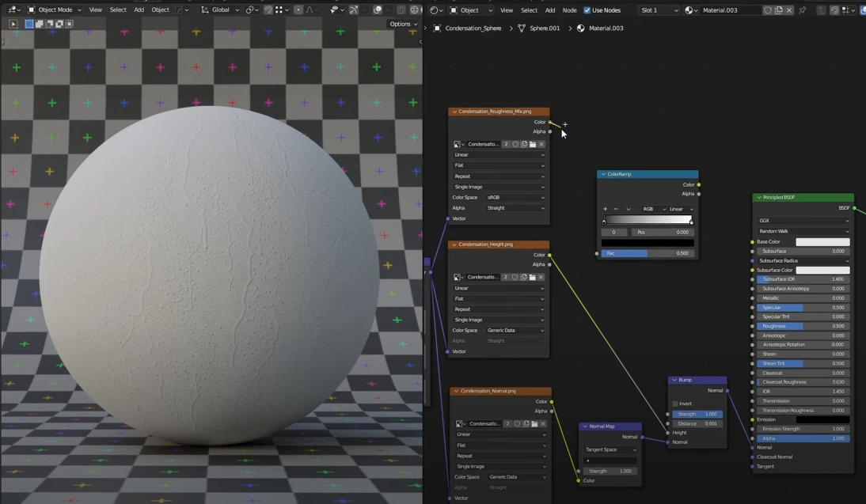
Task: Toggle the snapping magnet icon in viewport header
Action: click(268, 10)
